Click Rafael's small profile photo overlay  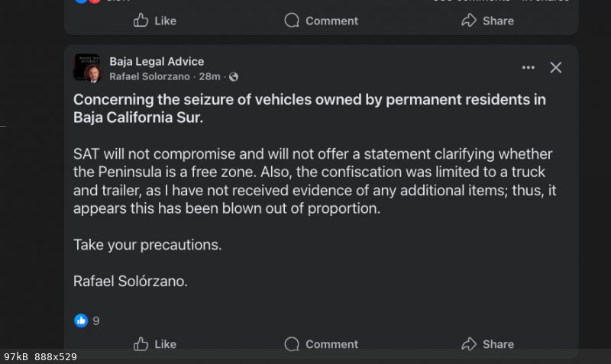pyautogui.click(x=93, y=75)
